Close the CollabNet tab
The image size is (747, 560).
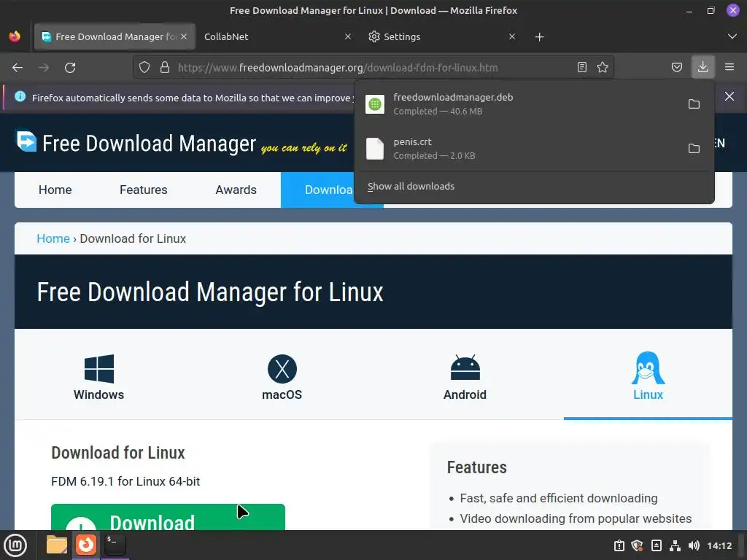348,36
